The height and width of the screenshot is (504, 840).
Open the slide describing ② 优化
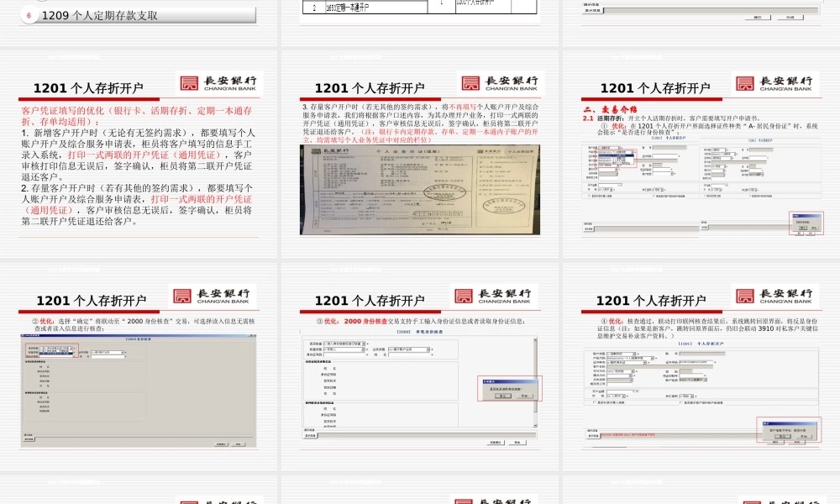click(x=139, y=365)
